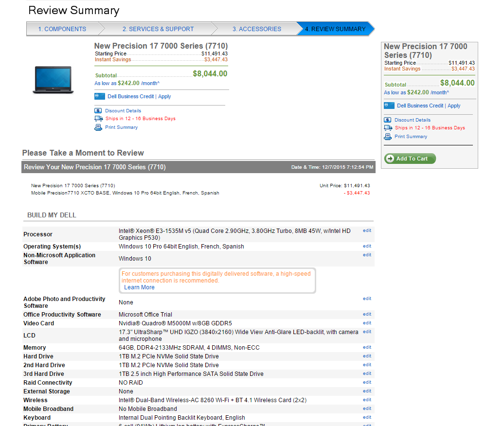Edit the 2nd Hard Drive selection
The image size is (504, 426).
tap(367, 365)
